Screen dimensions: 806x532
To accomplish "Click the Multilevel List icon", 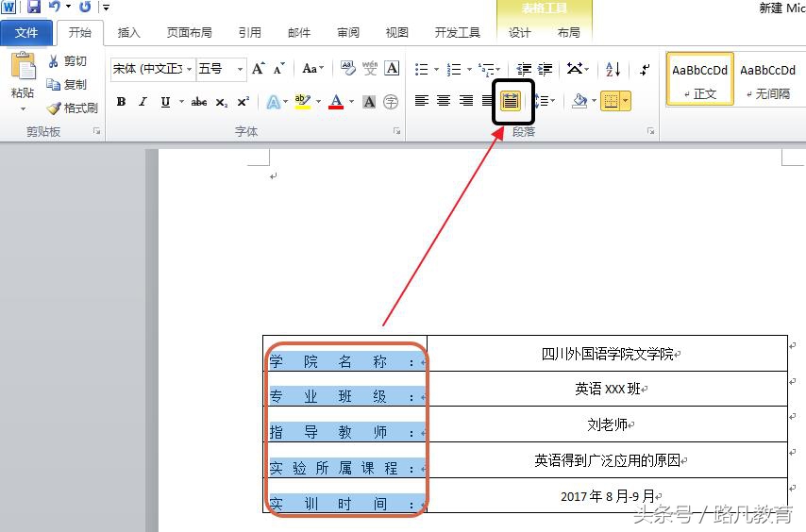I will point(488,69).
